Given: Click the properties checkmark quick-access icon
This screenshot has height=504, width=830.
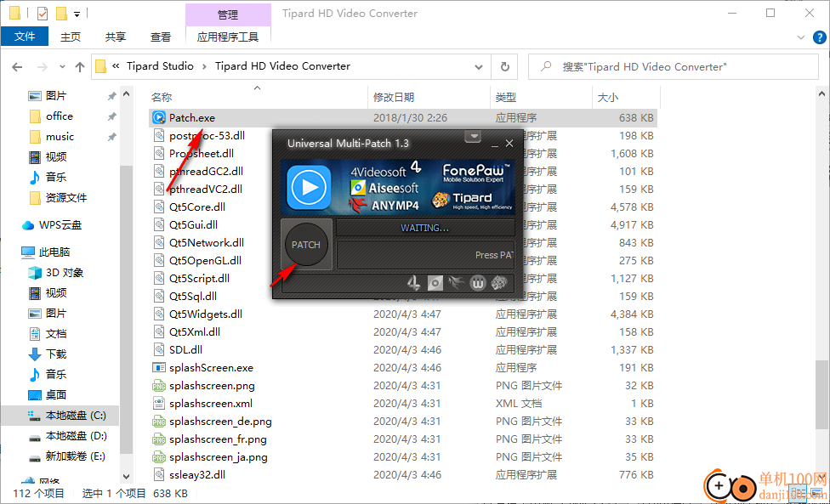Looking at the screenshot, I should tap(43, 14).
